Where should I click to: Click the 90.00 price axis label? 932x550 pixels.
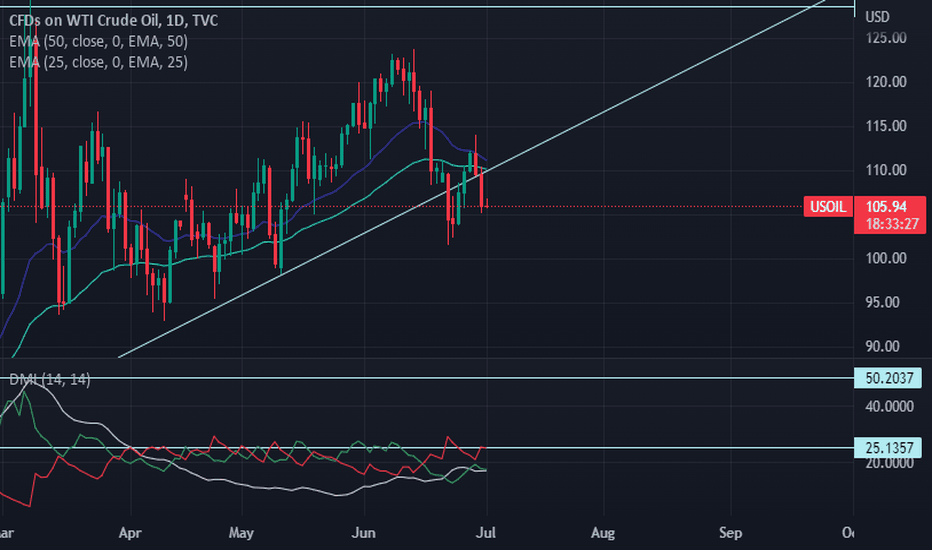(x=883, y=346)
